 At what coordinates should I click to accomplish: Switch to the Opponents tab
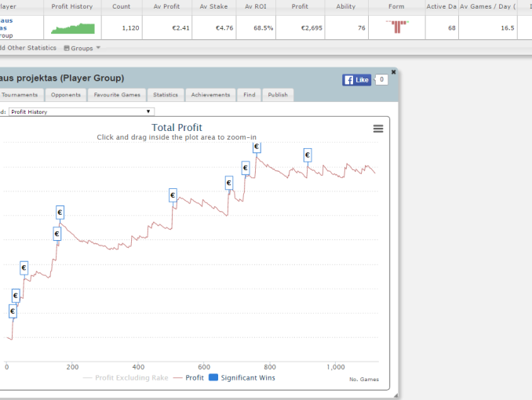coord(66,95)
